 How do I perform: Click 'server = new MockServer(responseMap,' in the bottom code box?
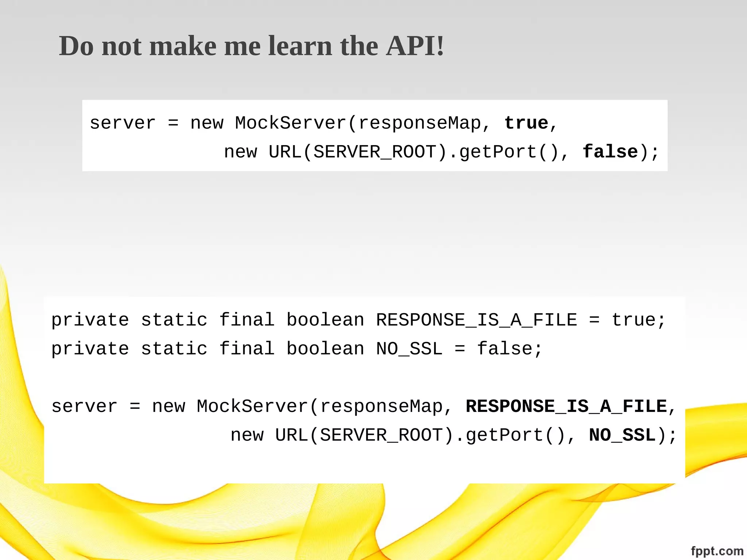coord(252,407)
